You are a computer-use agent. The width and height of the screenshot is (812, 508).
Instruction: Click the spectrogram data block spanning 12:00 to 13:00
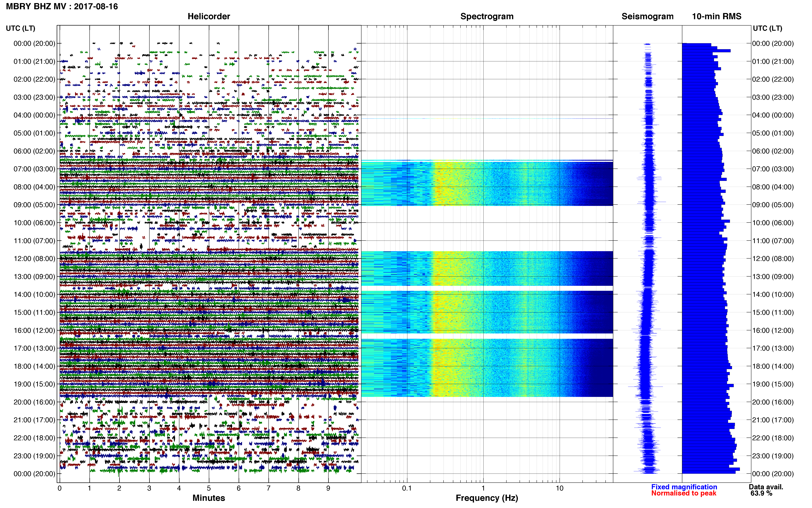[487, 268]
